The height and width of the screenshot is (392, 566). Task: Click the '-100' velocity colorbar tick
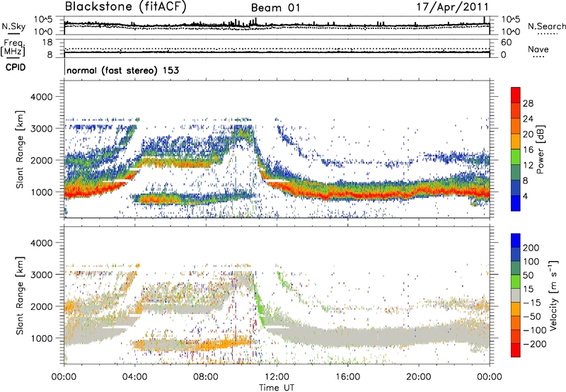pos(534,330)
